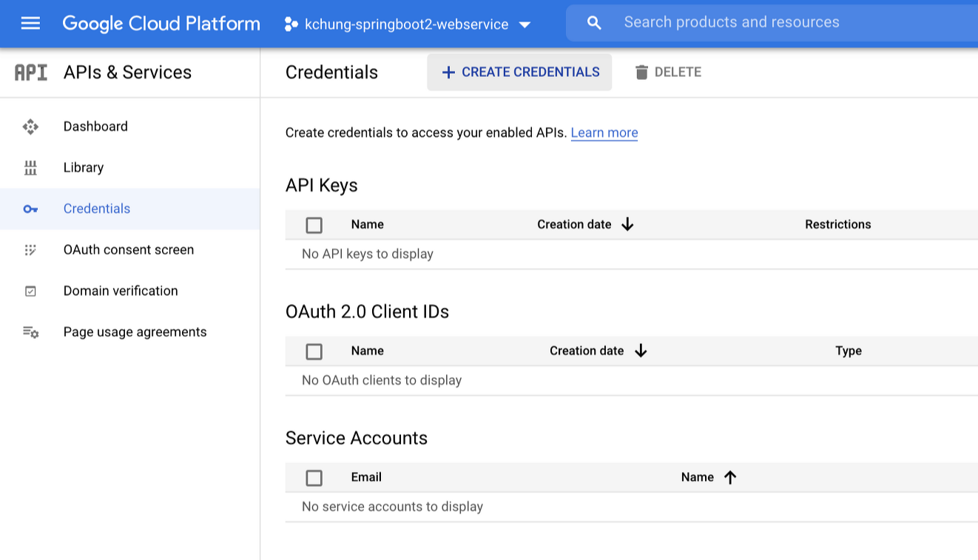Click the Domain verification checkbox icon
This screenshot has width=978, height=560.
(30, 291)
